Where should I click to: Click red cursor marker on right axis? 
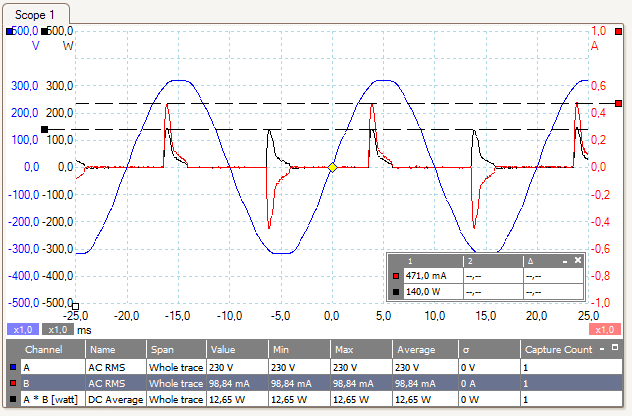pos(619,103)
